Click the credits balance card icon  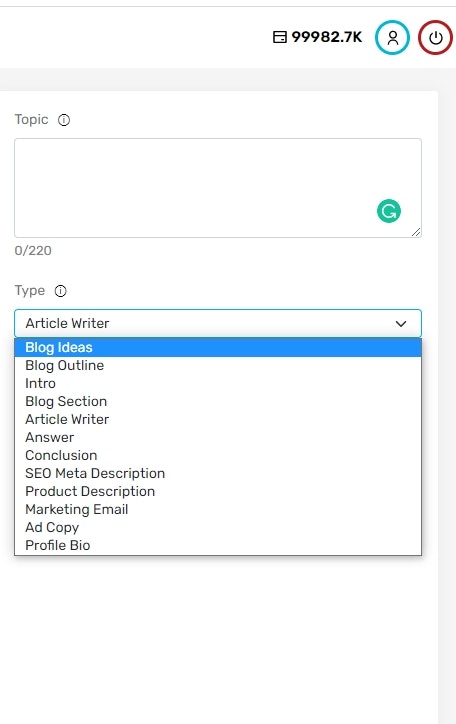(280, 37)
